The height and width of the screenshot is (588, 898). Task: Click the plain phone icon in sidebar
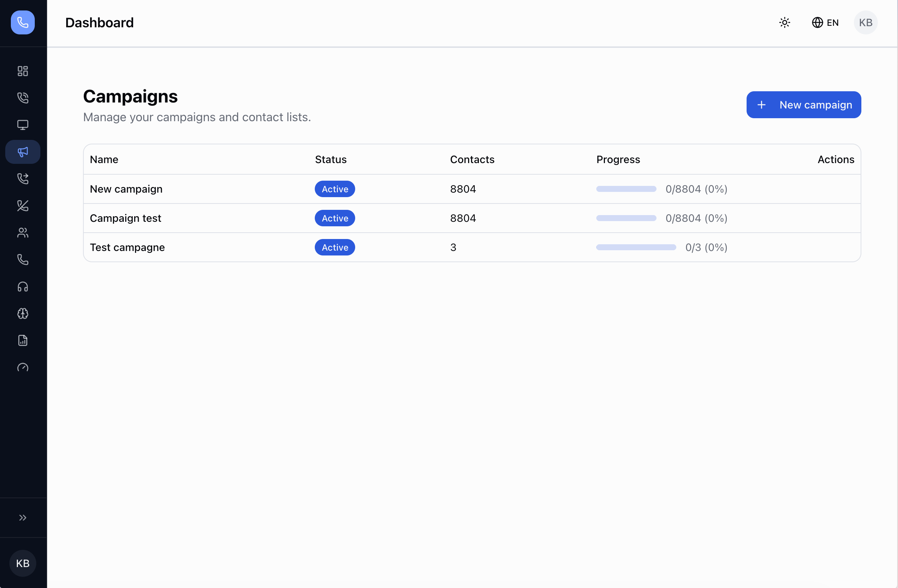point(23,260)
